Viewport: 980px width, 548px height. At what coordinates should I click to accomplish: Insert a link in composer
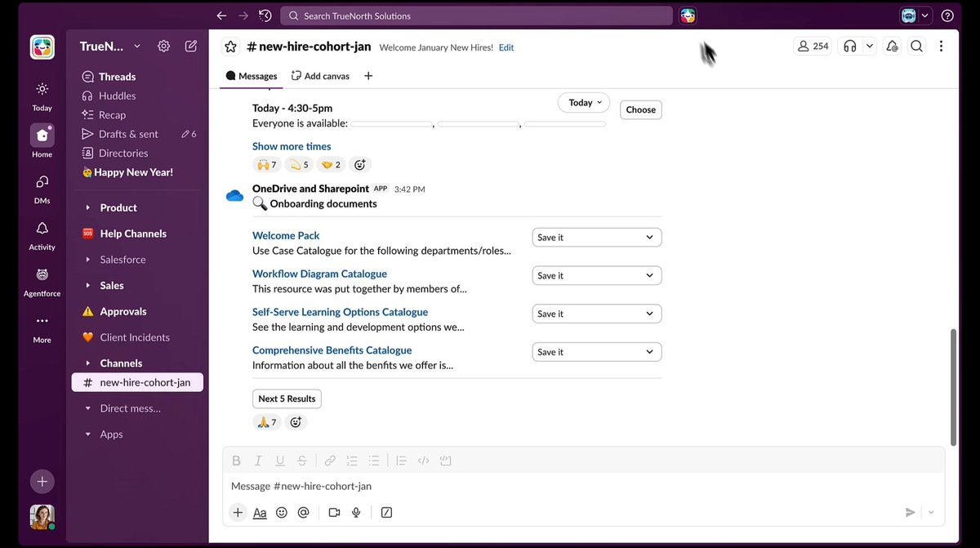pyautogui.click(x=330, y=461)
